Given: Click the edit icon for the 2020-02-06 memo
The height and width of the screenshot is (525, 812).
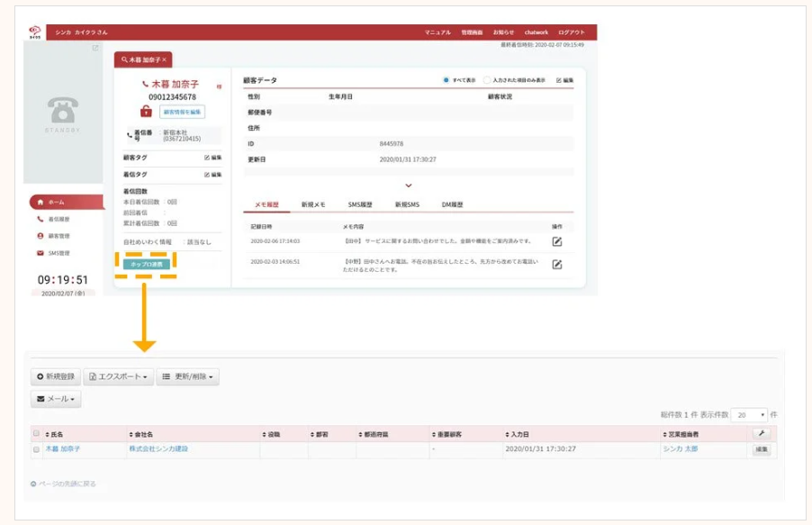Looking at the screenshot, I should pos(556,241).
